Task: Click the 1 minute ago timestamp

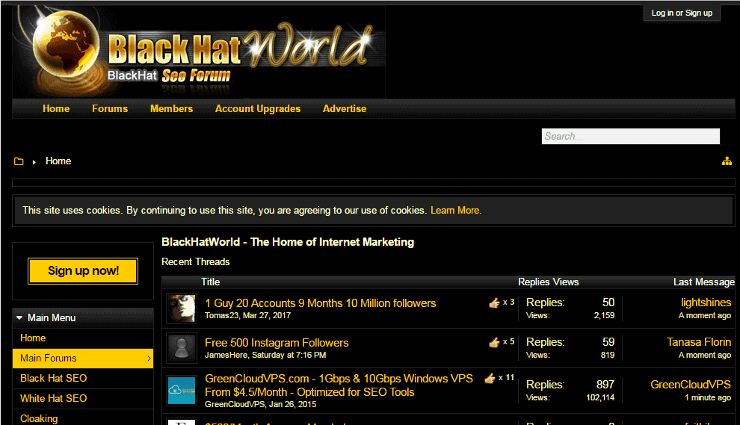Action: pos(708,398)
